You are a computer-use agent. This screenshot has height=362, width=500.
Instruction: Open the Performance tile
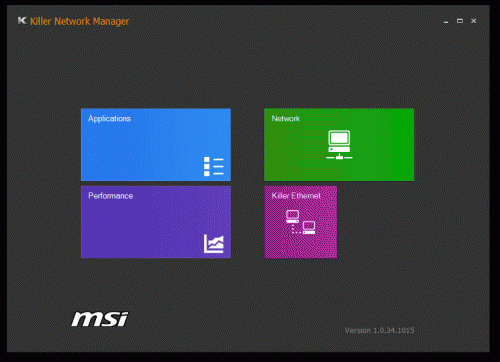point(156,222)
